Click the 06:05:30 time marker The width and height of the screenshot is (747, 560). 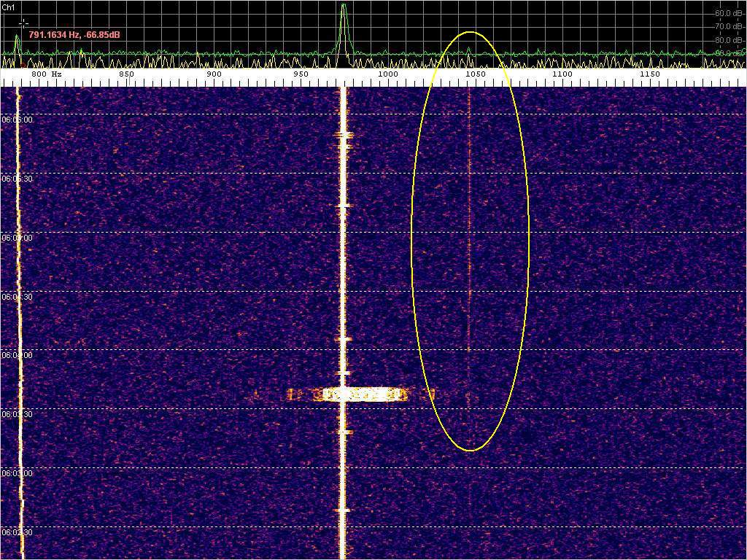[17, 179]
